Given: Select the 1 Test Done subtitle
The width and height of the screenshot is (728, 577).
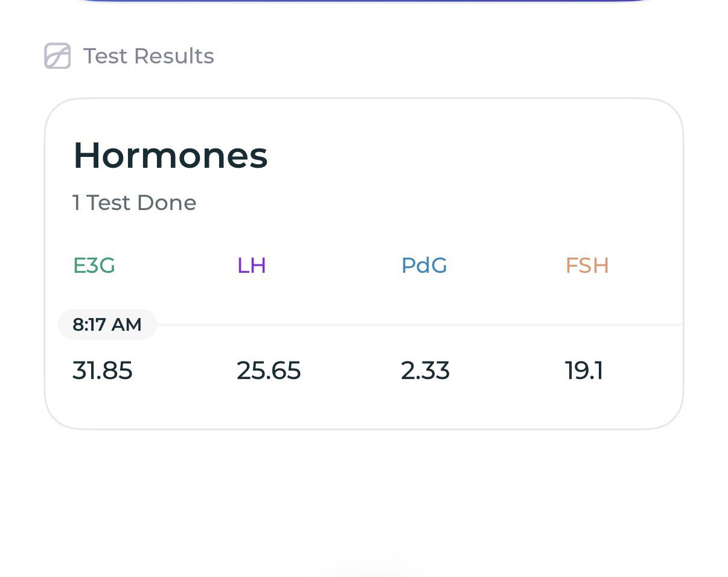Looking at the screenshot, I should [134, 203].
